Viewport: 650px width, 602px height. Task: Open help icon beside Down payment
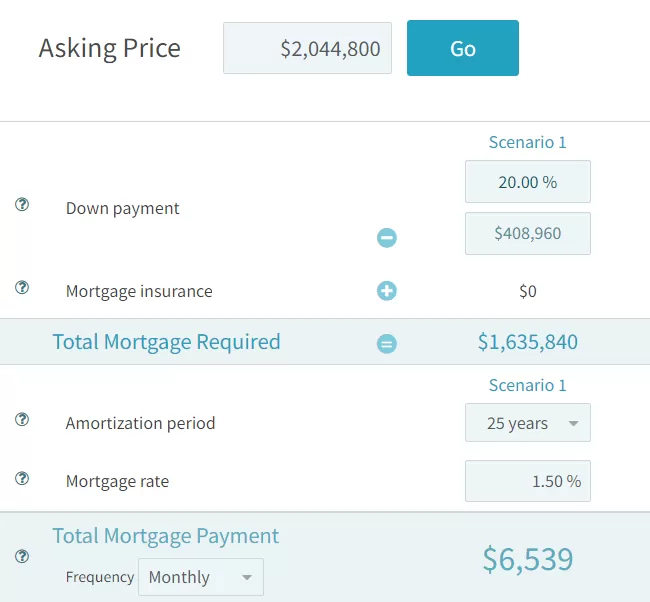pyautogui.click(x=22, y=204)
